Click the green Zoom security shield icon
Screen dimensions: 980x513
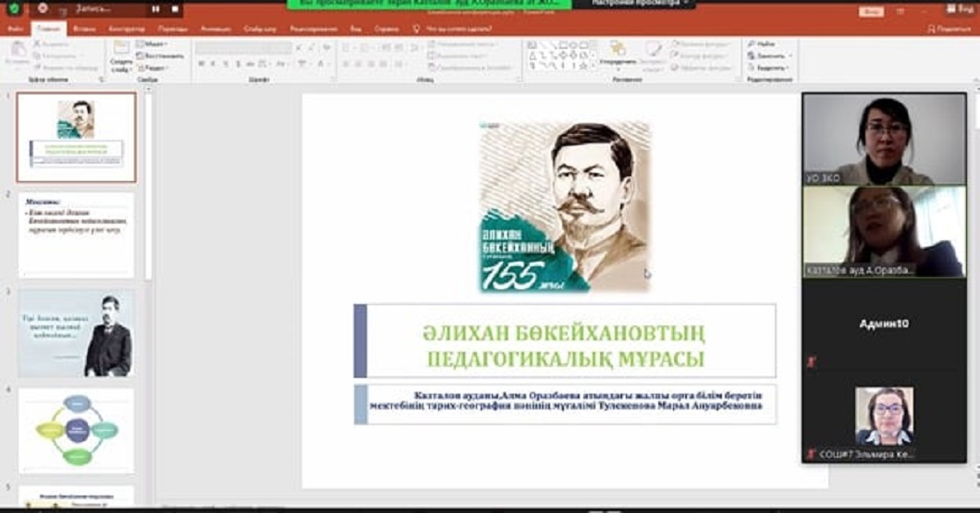(13, 8)
